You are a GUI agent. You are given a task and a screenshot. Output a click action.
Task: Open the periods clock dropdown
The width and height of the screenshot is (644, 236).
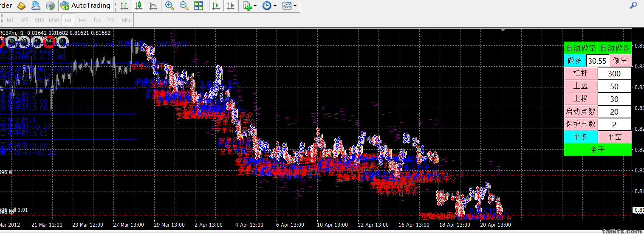point(269,6)
